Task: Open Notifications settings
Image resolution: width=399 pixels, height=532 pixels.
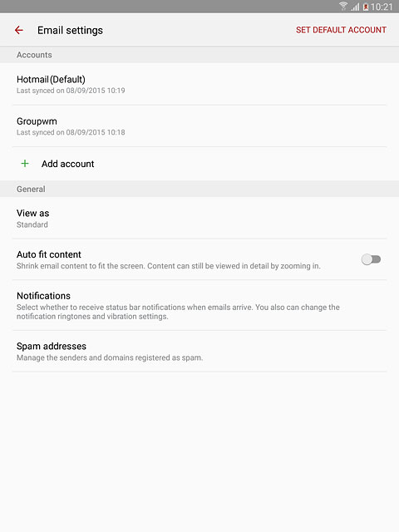Action: click(199, 305)
